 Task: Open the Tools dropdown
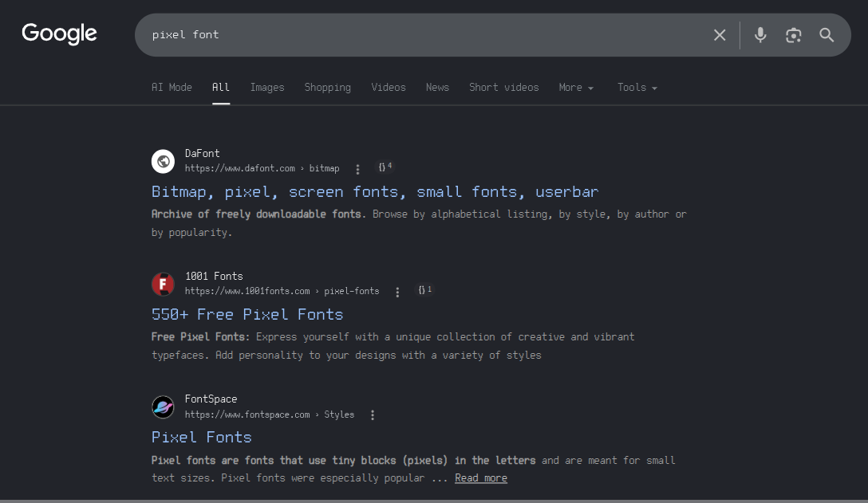637,88
